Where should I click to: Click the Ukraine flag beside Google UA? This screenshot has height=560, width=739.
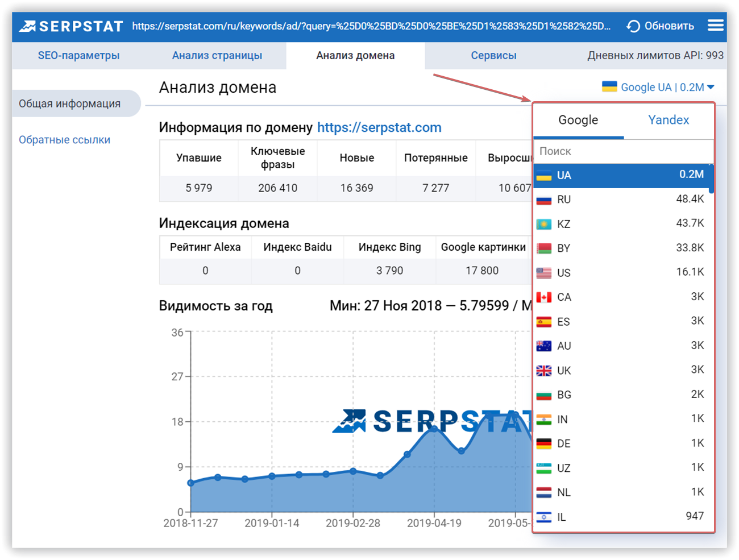coord(609,86)
